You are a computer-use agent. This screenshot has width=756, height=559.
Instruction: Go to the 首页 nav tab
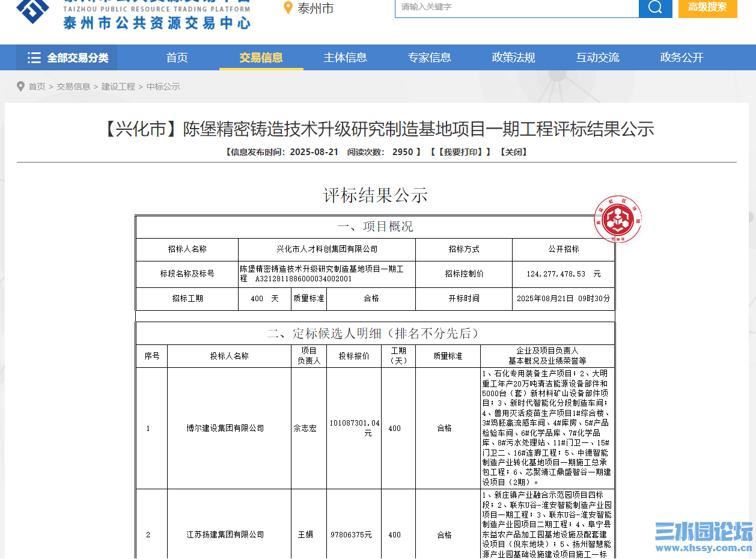[177, 58]
